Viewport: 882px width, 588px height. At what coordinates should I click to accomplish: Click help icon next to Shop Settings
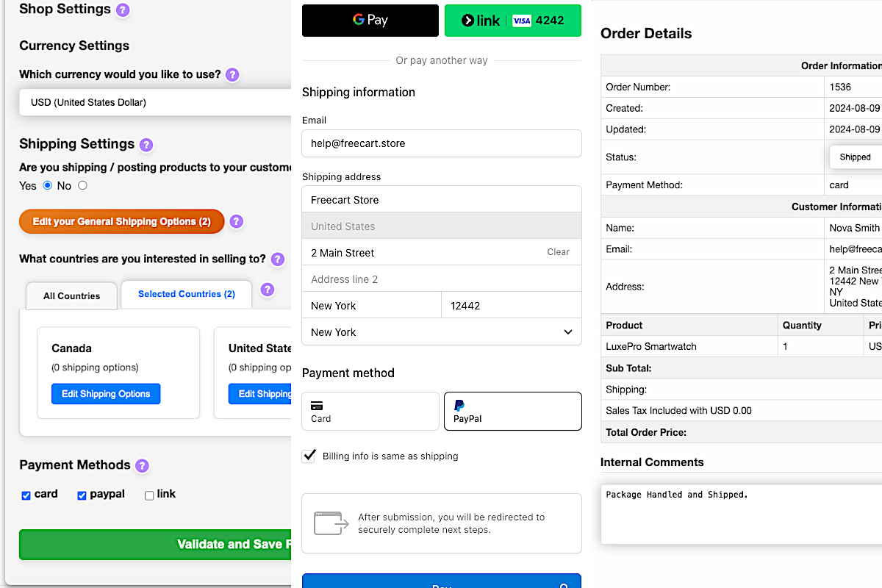pyautogui.click(x=123, y=10)
